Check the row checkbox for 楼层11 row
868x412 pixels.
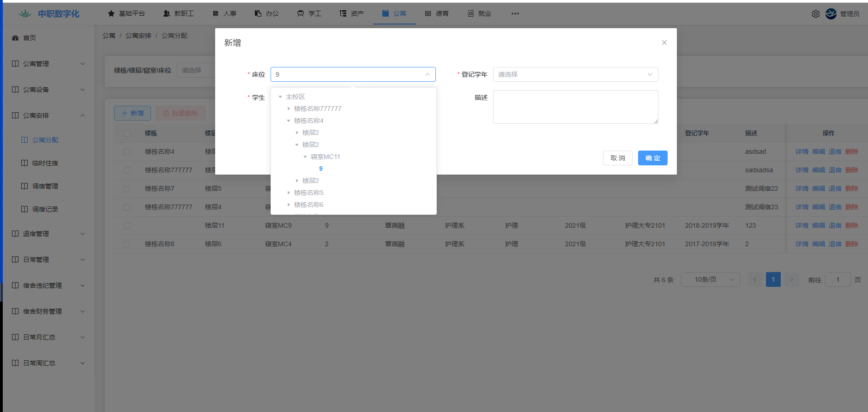(127, 226)
